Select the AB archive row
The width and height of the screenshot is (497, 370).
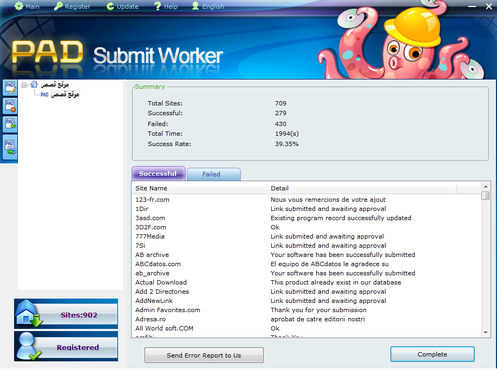307,255
